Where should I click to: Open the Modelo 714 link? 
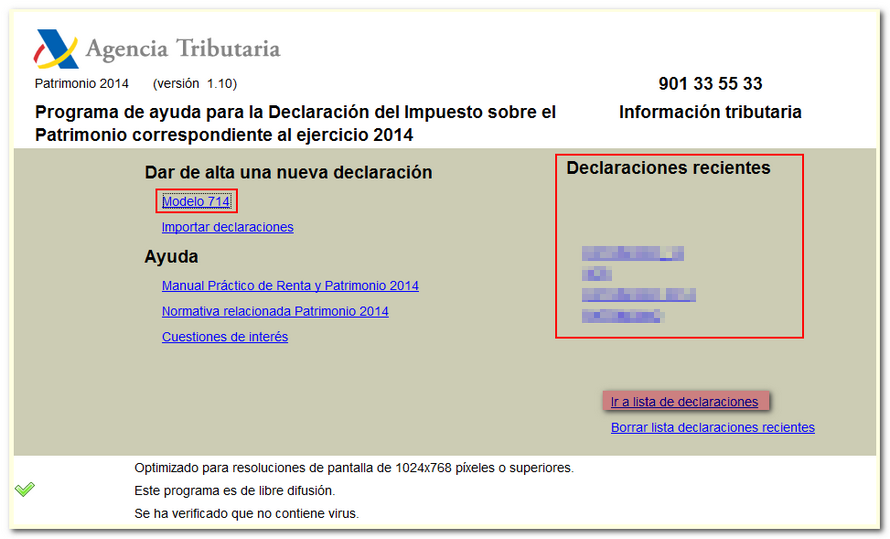[196, 202]
